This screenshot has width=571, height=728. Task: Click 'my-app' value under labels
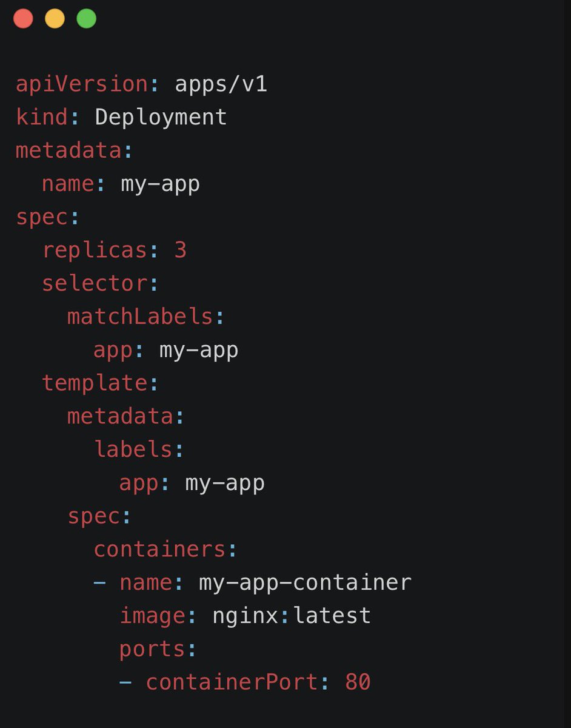pyautogui.click(x=225, y=484)
